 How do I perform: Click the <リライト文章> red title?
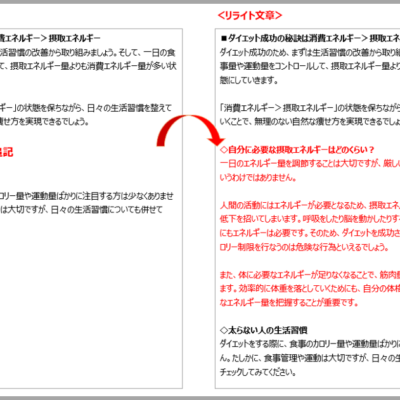[x=250, y=15]
